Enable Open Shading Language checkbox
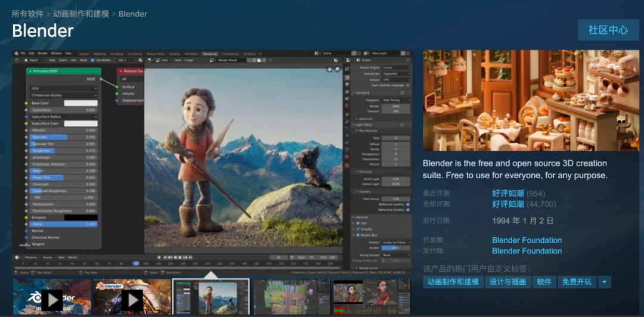644x317 pixels. [408, 85]
